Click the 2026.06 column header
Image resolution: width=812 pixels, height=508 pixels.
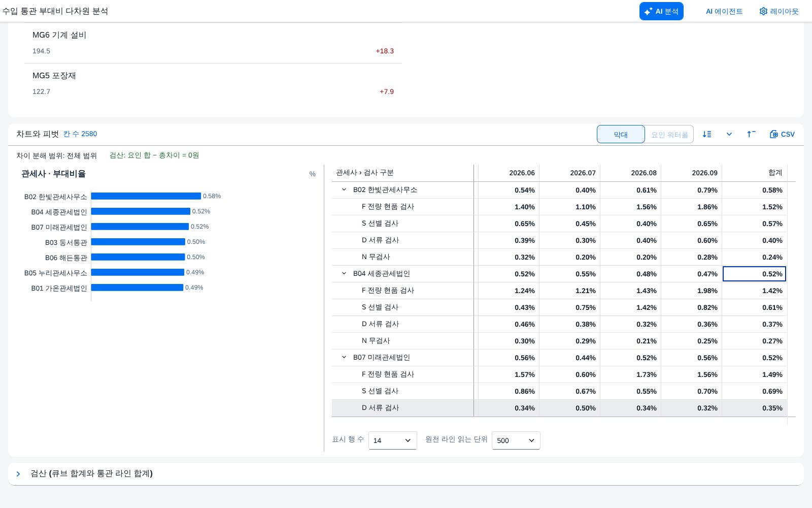click(509, 173)
